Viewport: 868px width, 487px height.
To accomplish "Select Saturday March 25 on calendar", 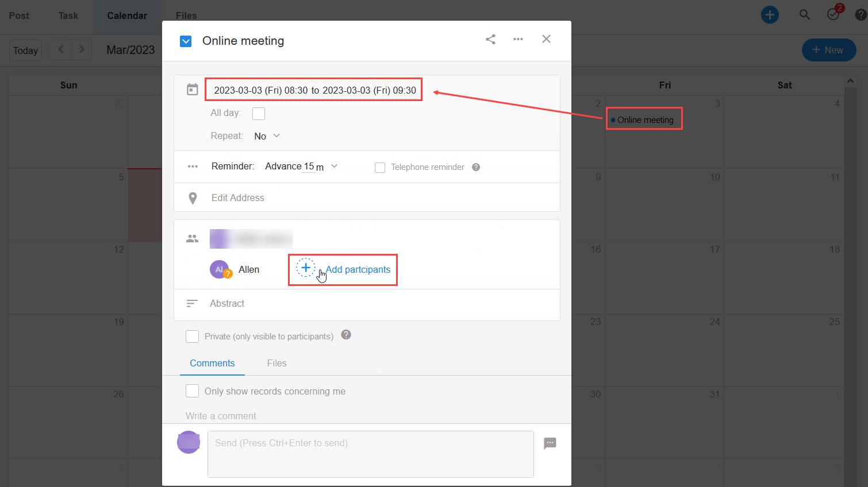I will [785, 349].
